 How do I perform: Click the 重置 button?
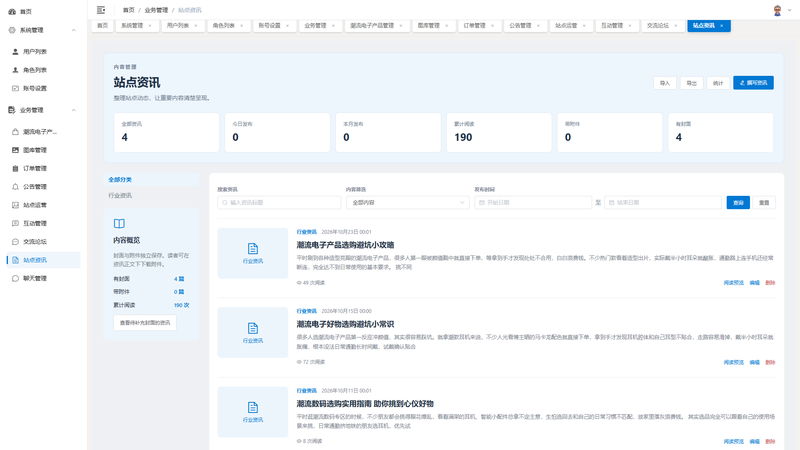[764, 203]
